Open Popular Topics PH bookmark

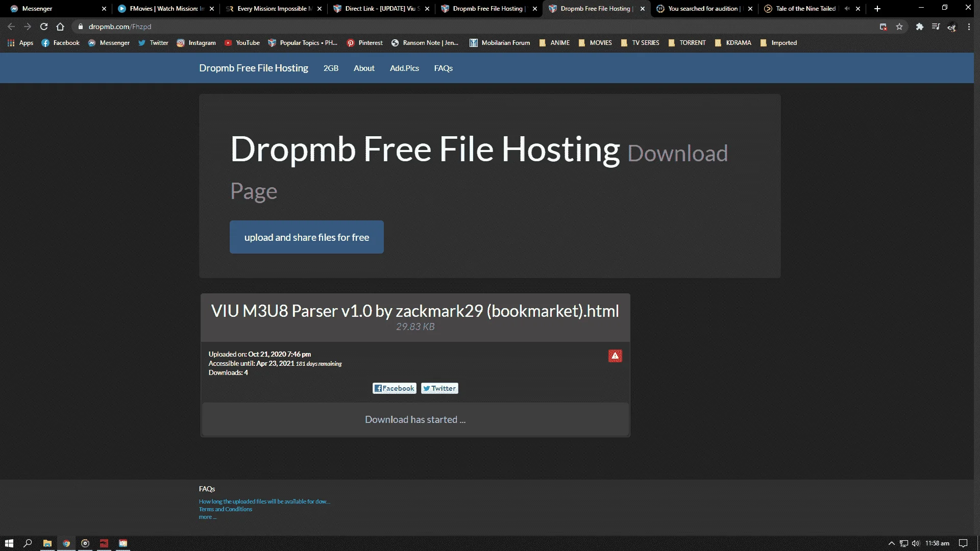point(303,43)
